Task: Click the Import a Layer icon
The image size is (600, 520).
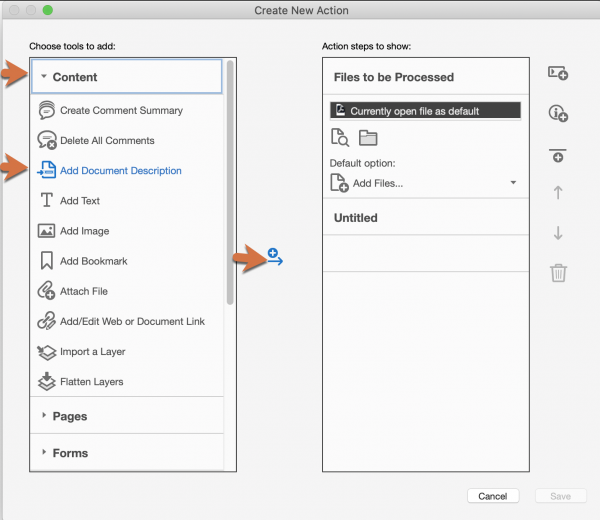Action: (47, 352)
